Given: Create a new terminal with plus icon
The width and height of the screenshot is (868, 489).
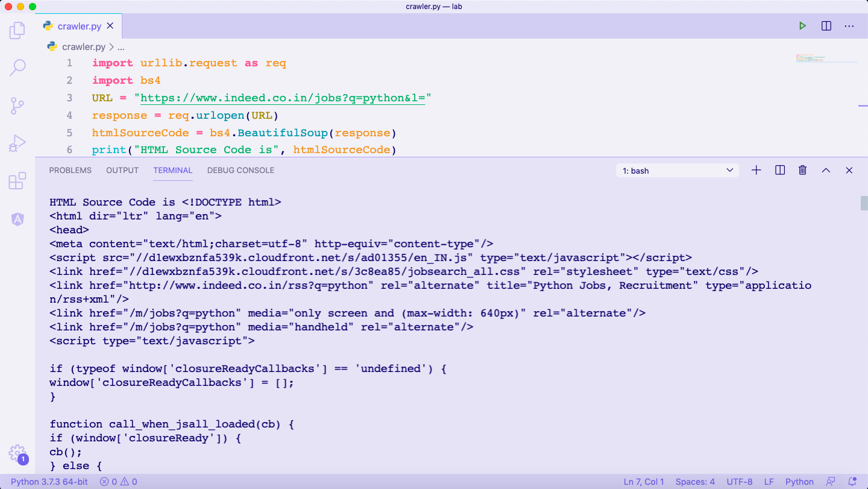Looking at the screenshot, I should point(756,171).
